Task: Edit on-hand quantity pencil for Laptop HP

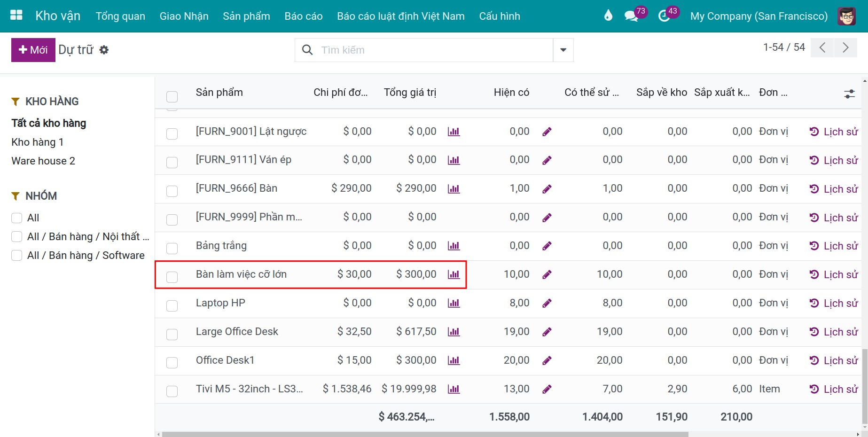Action: (x=547, y=304)
